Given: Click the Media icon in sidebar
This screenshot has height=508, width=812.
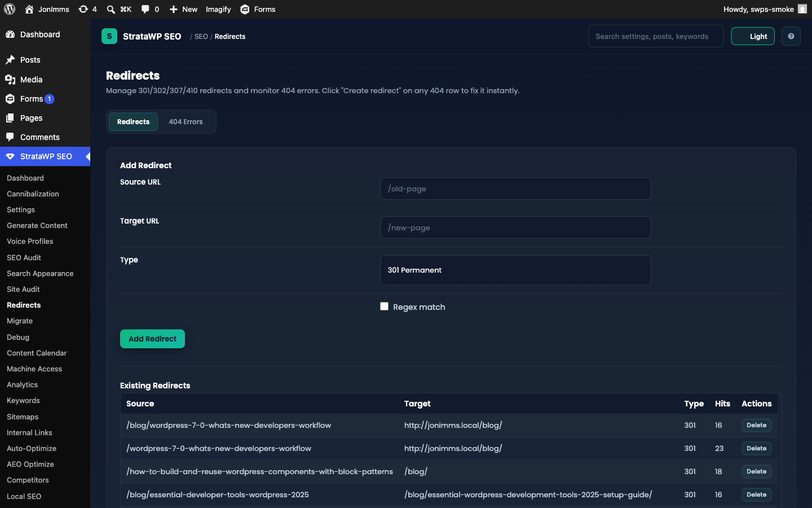Looking at the screenshot, I should coord(10,80).
